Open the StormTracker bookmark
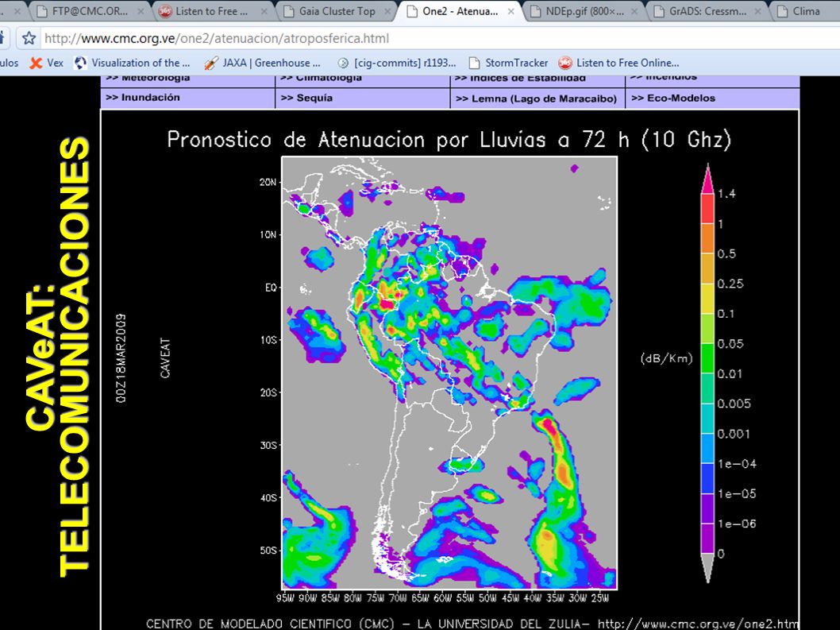This screenshot has height=630, width=840. point(508,63)
